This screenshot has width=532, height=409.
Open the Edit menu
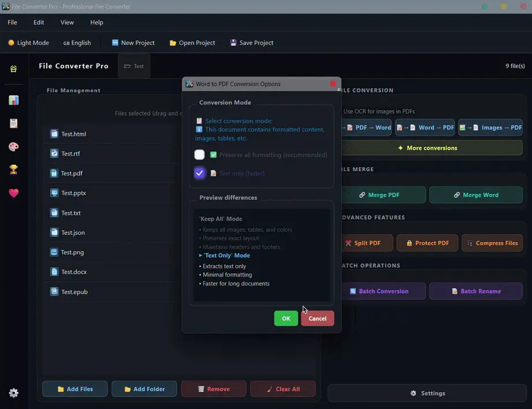(x=38, y=22)
